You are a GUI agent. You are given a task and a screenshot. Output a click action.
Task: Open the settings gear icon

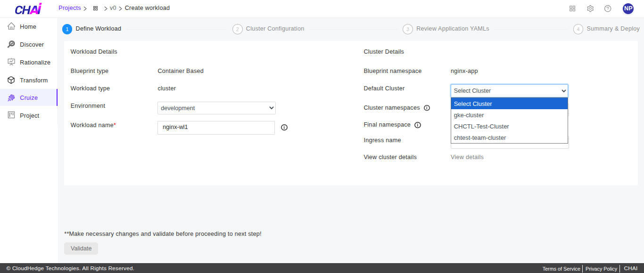pos(590,8)
